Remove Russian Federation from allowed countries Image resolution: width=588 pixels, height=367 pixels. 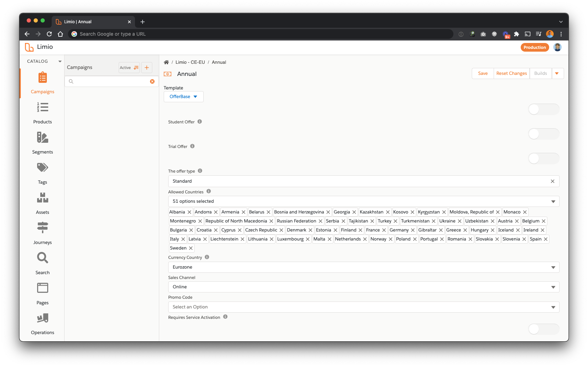click(321, 221)
